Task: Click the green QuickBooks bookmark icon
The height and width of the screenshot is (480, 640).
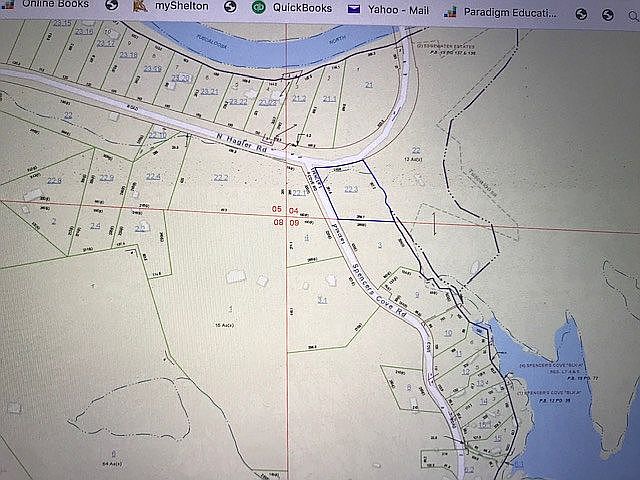Action: click(x=260, y=8)
